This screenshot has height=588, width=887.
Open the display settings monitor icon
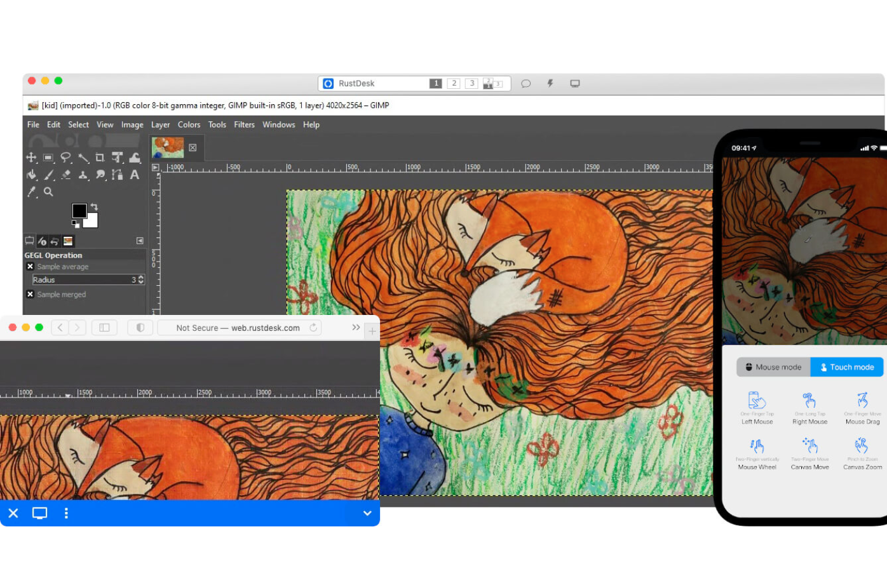575,84
